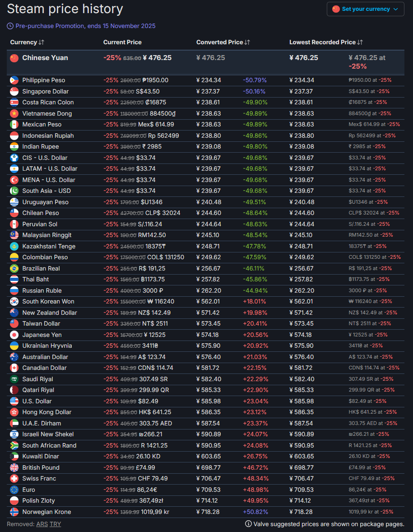Click the British Pound flag icon
This screenshot has width=413, height=532.
tap(14, 467)
